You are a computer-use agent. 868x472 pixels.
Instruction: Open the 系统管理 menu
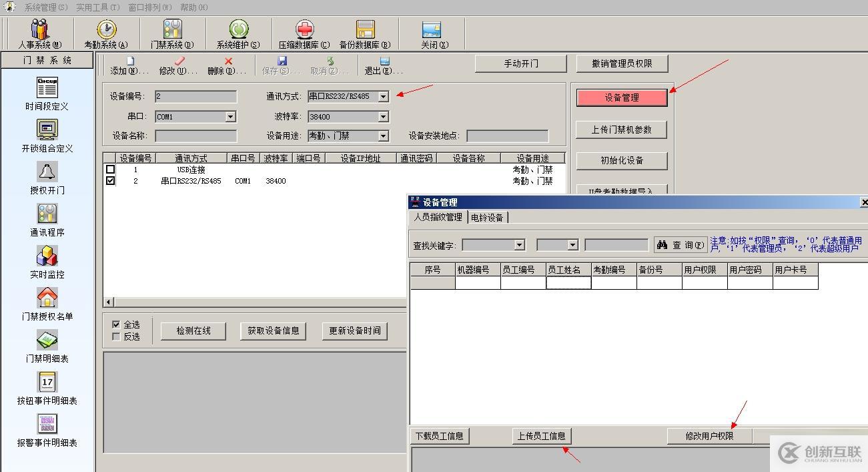pyautogui.click(x=46, y=7)
